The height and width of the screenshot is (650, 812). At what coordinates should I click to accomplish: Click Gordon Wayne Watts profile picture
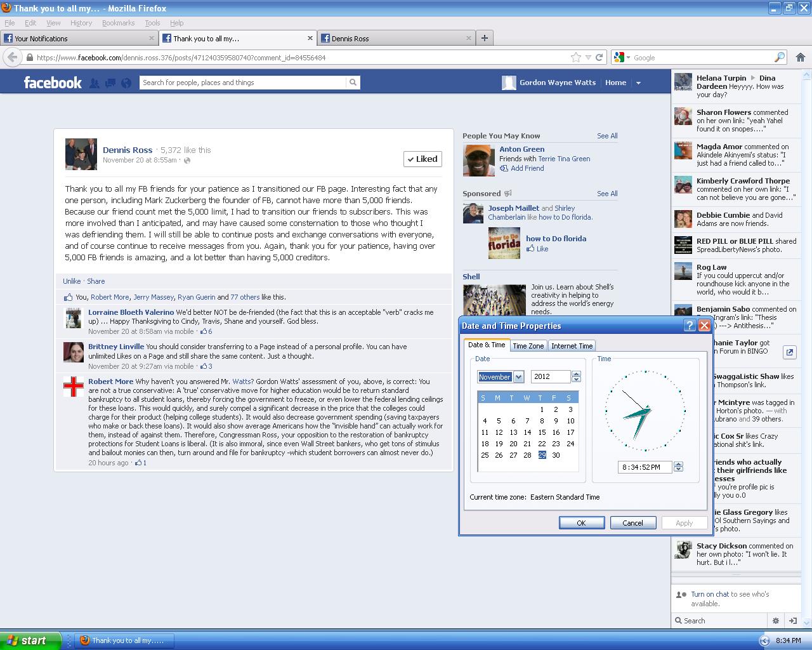[x=509, y=83]
